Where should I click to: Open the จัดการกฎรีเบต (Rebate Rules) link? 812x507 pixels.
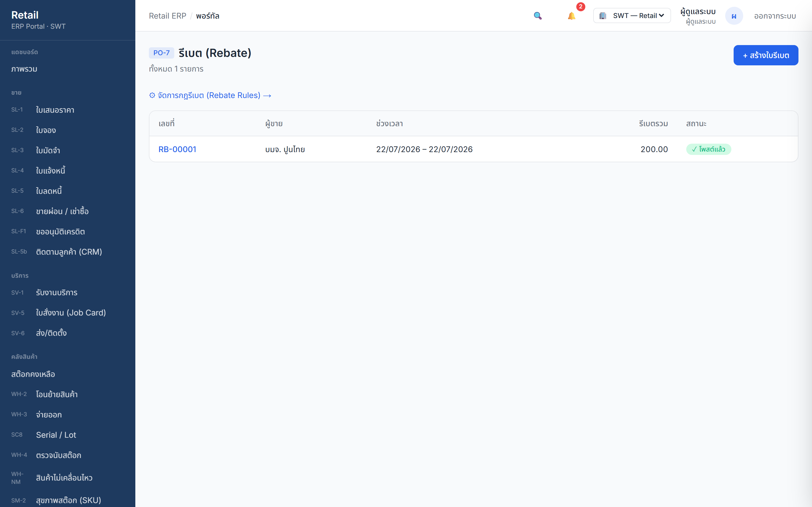(x=210, y=95)
